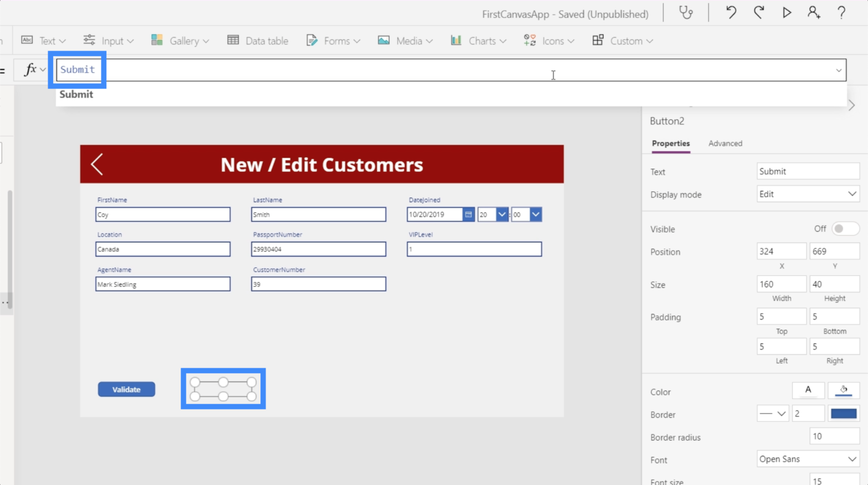
Task: Click the formula bar input
Action: (451, 70)
